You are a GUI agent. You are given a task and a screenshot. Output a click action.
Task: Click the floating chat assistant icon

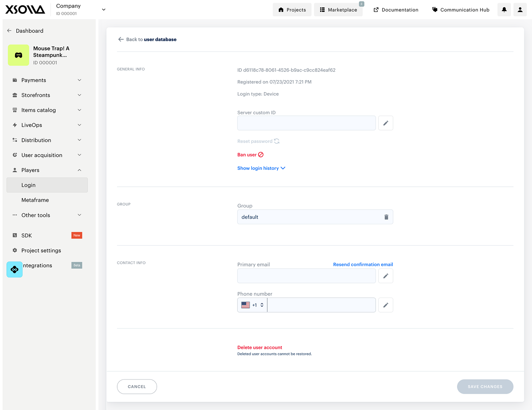15,269
